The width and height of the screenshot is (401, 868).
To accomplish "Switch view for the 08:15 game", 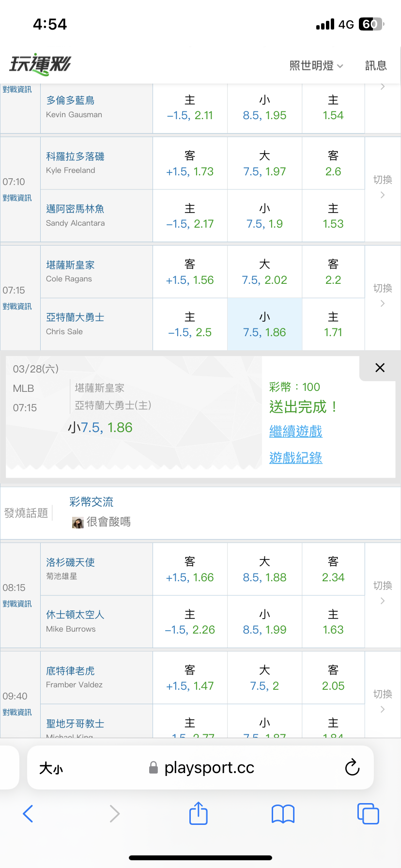I will pos(382,592).
